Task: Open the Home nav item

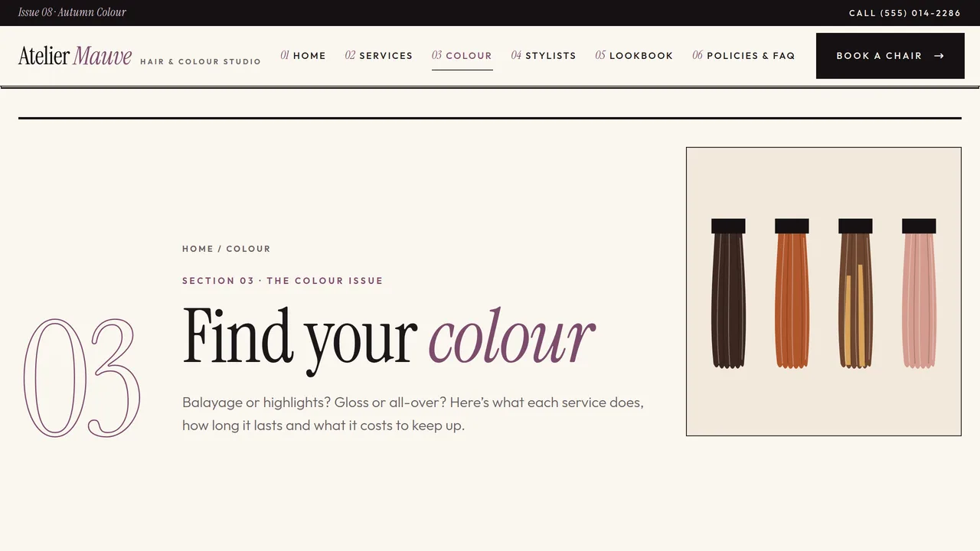Action: click(x=303, y=56)
